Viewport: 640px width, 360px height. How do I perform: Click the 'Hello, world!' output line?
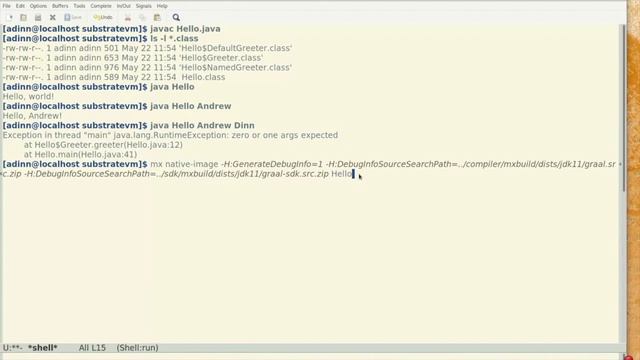click(x=28, y=96)
